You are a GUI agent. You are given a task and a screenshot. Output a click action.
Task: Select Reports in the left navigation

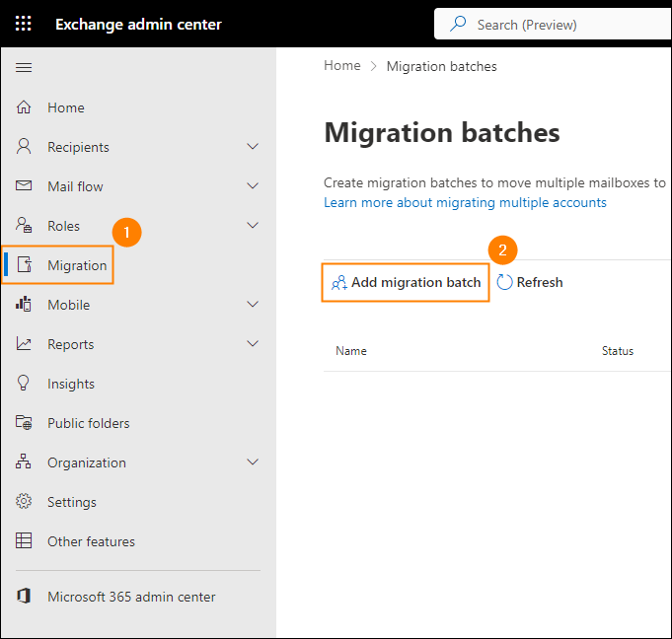pos(71,345)
